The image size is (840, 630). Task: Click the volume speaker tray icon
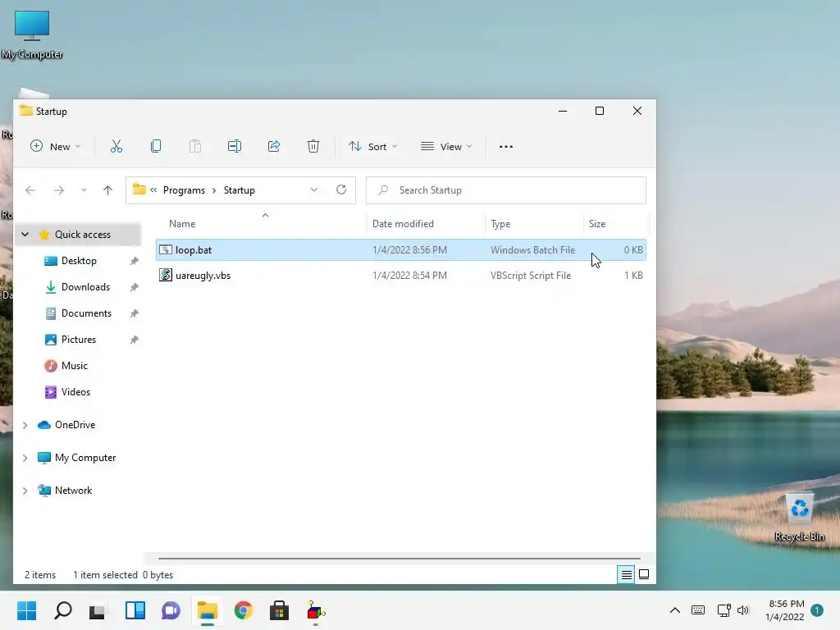point(743,610)
